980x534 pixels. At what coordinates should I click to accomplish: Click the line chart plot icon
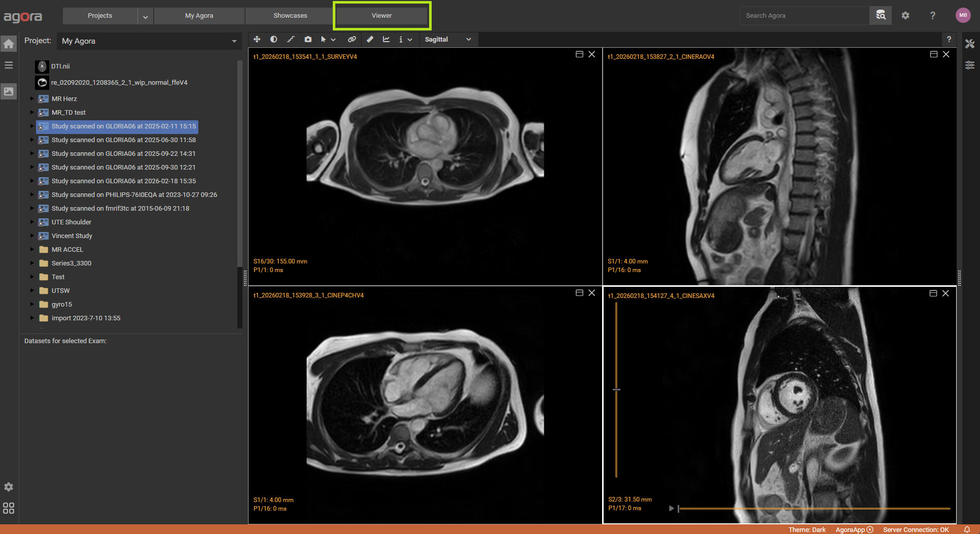[x=386, y=39]
